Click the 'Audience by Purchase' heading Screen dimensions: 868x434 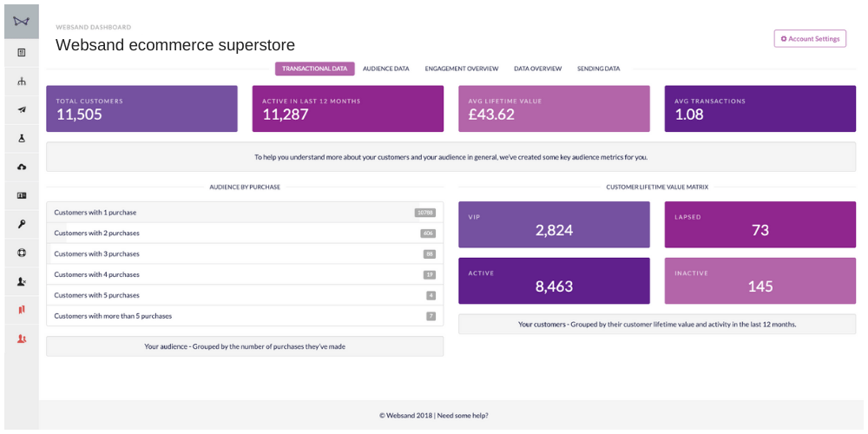(245, 187)
